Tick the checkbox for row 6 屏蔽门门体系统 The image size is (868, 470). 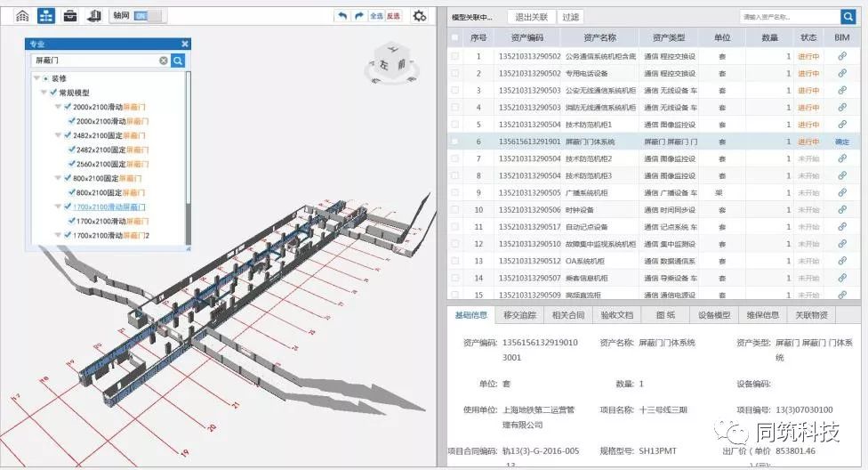pos(455,142)
